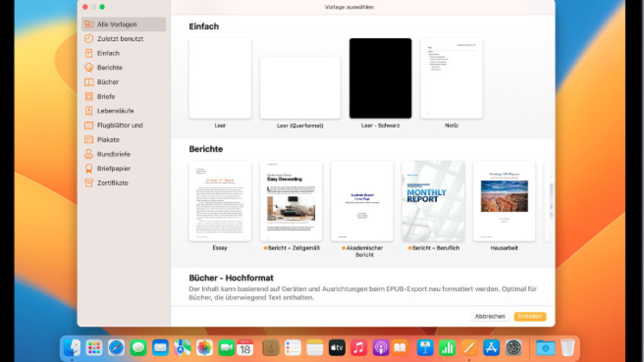The width and height of the screenshot is (644, 362).
Task: Launch App Store from the Dock
Action: pos(492,348)
